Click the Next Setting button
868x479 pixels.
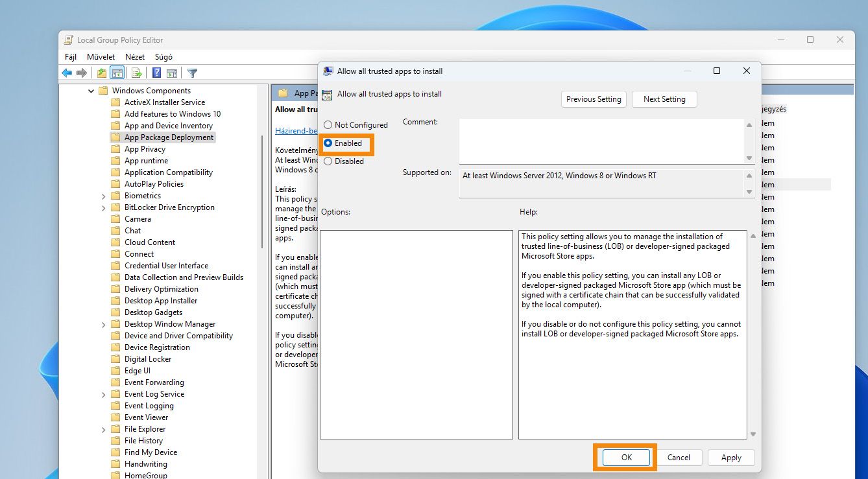coord(664,99)
